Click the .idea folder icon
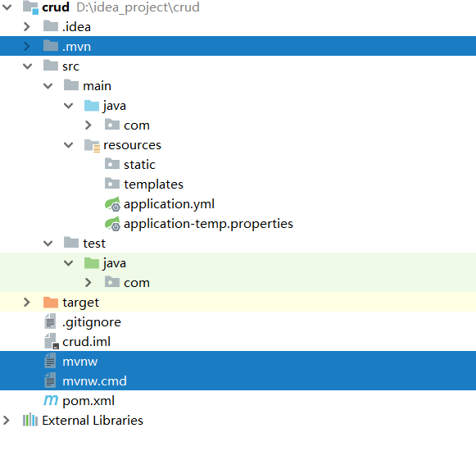This screenshot has height=451, width=476. click(x=51, y=26)
